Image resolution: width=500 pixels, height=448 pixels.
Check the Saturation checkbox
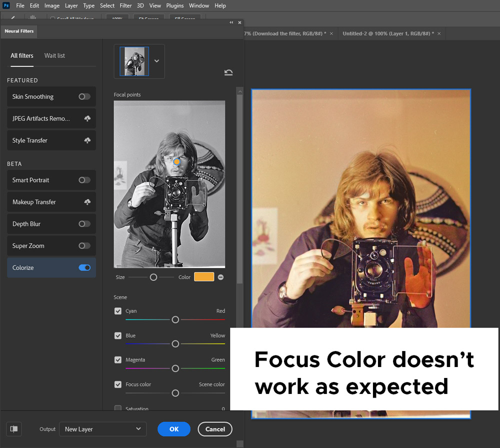(118, 408)
